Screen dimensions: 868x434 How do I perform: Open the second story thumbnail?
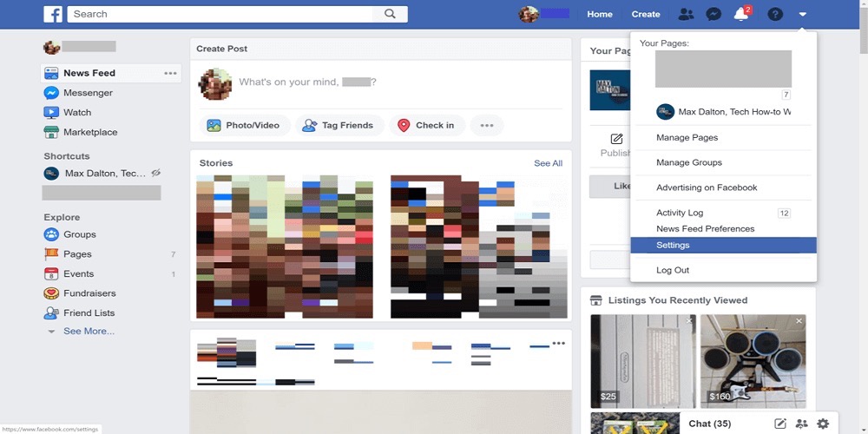[479, 247]
